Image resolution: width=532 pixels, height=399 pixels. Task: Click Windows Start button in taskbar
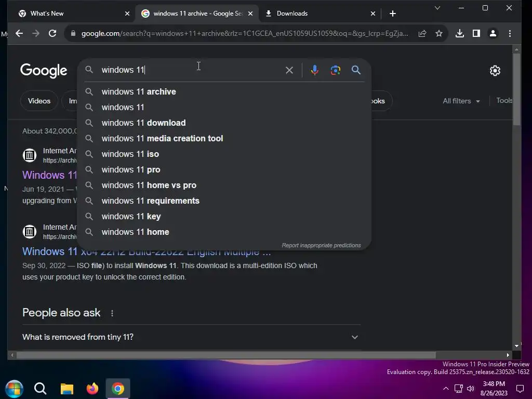(x=14, y=389)
